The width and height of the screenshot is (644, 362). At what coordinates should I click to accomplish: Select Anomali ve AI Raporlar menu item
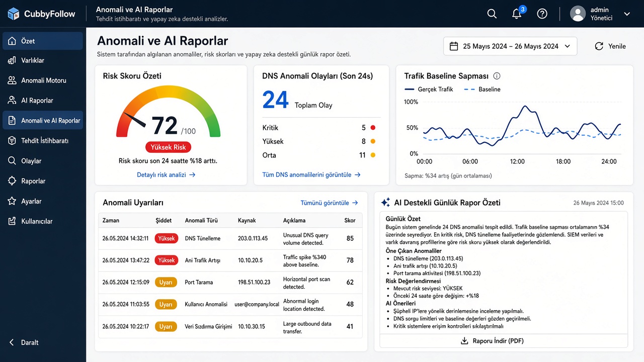(43, 121)
